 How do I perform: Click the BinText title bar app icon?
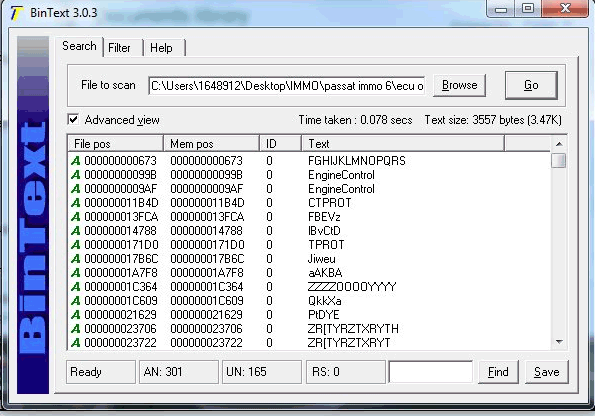tap(16, 13)
